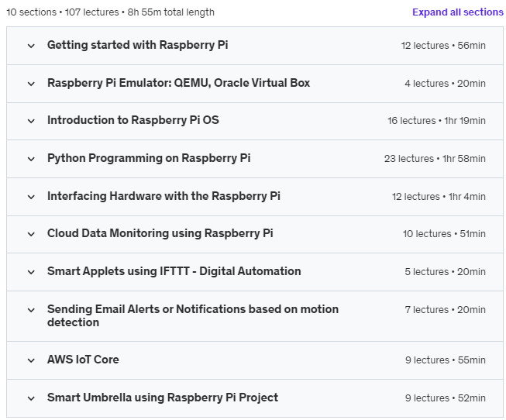
Task: Click the Expand all sections link
Action: pos(458,12)
